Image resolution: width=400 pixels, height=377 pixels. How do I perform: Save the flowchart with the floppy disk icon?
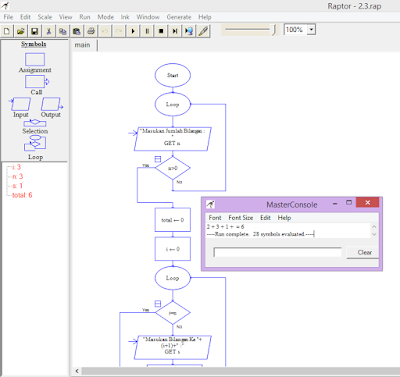coord(35,31)
